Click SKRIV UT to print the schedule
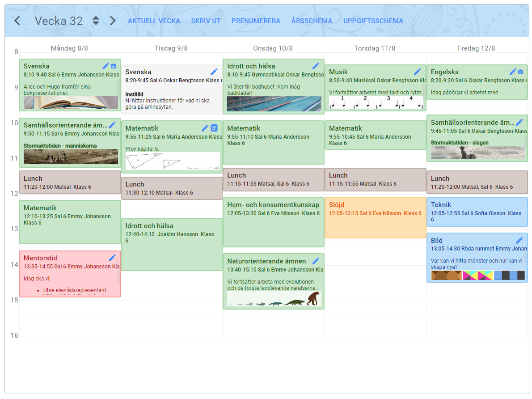This screenshot has height=399, width=532. (206, 21)
